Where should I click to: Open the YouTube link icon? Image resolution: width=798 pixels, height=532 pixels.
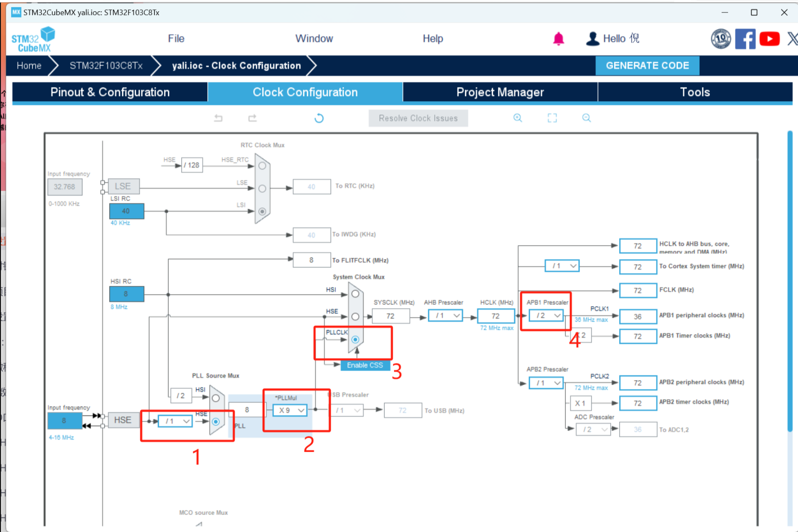770,38
